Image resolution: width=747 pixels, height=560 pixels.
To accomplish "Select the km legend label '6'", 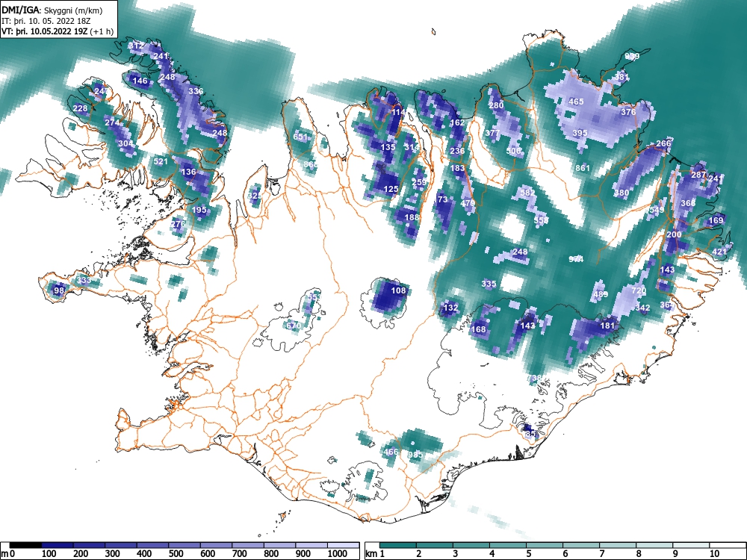I will (565, 554).
